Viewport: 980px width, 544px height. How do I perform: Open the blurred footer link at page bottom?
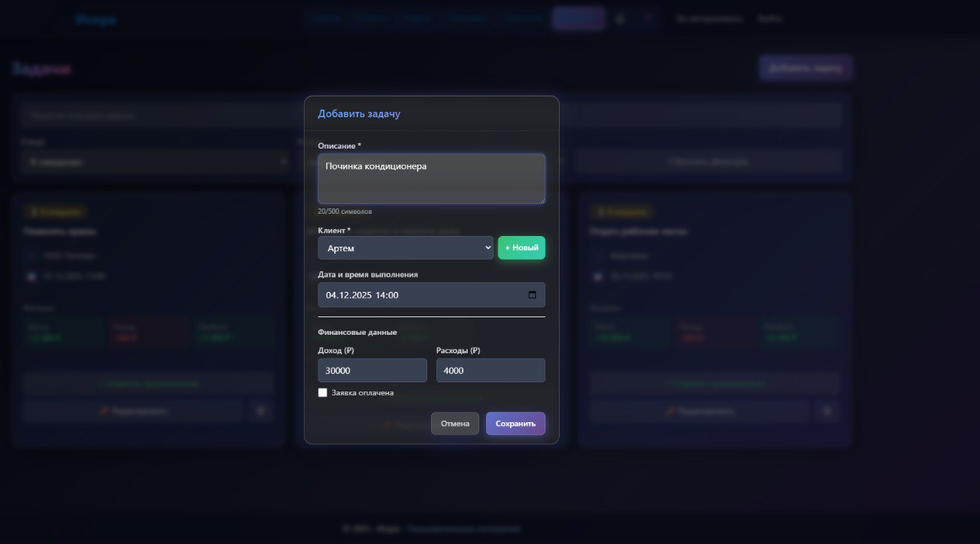[x=463, y=529]
